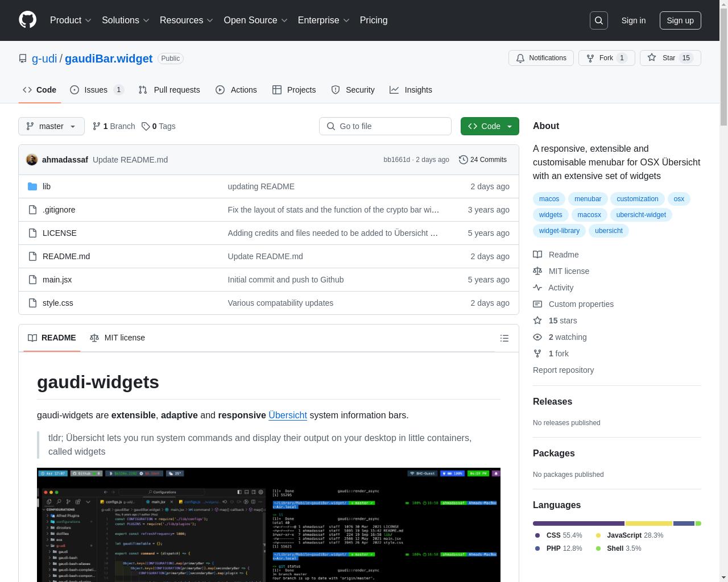728x582 pixels.
Task: View 1 fork in sidebar
Action: pyautogui.click(x=551, y=354)
